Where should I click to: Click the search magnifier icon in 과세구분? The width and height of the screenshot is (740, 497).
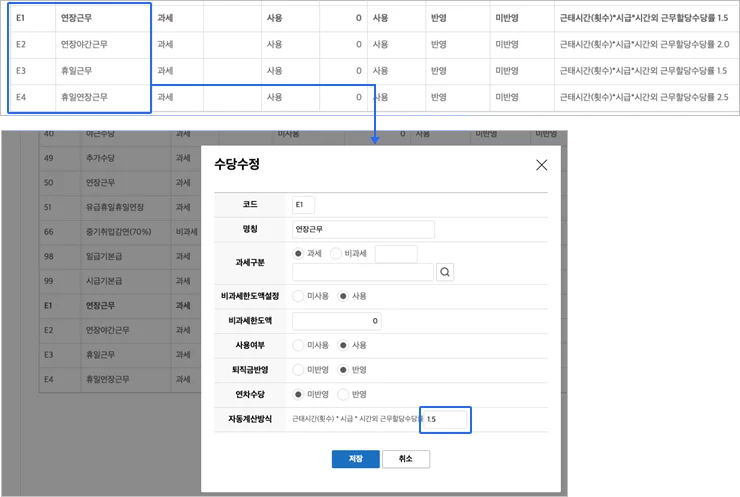[x=445, y=271]
